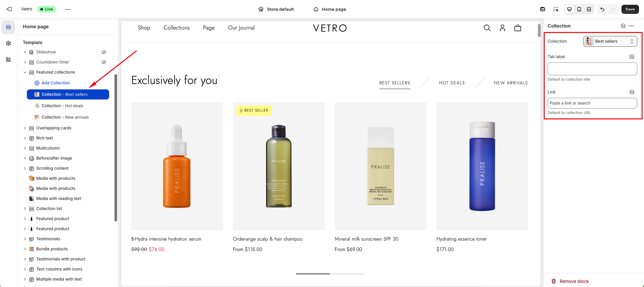The height and width of the screenshot is (287, 644).
Task: Open theme settings gear in sidebar
Action: [8, 43]
